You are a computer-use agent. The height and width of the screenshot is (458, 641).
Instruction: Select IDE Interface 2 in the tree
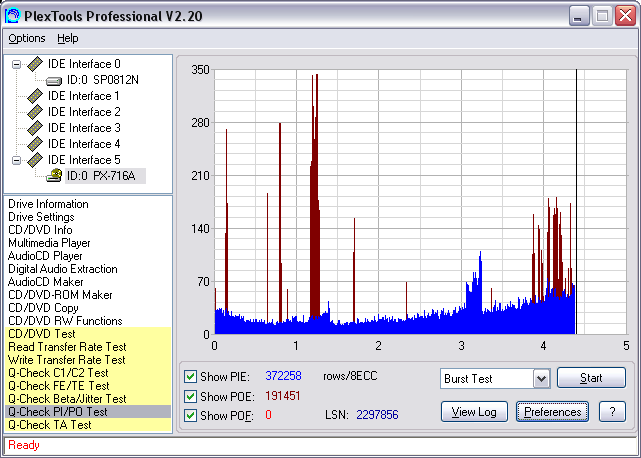point(84,112)
